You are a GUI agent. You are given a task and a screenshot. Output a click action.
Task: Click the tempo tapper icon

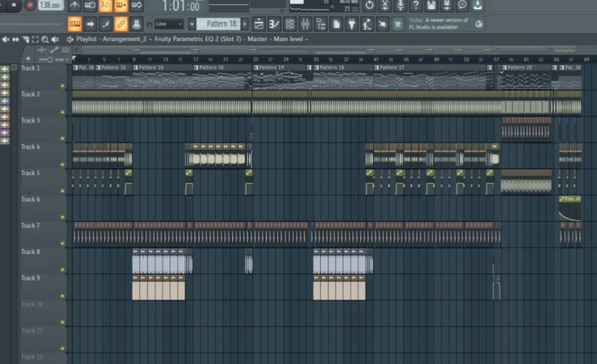click(x=367, y=24)
